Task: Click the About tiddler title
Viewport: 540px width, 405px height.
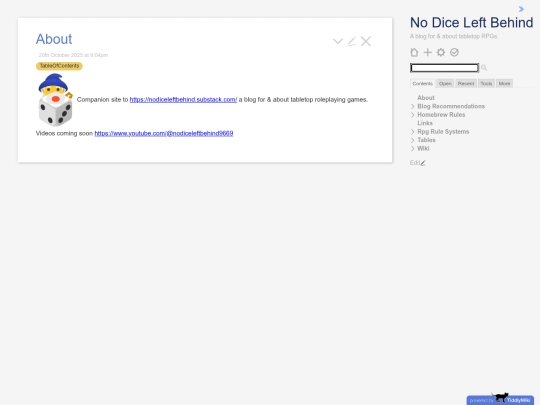Action: [x=54, y=39]
